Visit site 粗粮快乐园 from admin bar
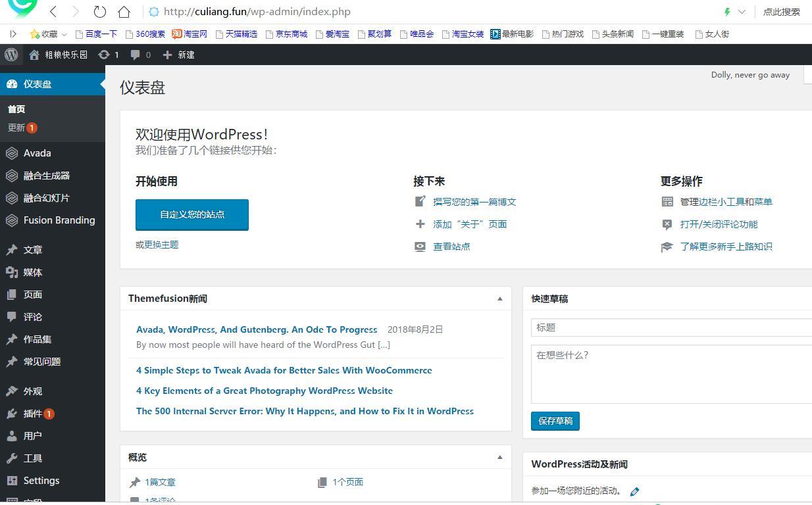Viewport: 812px width, 505px height. pos(58,55)
